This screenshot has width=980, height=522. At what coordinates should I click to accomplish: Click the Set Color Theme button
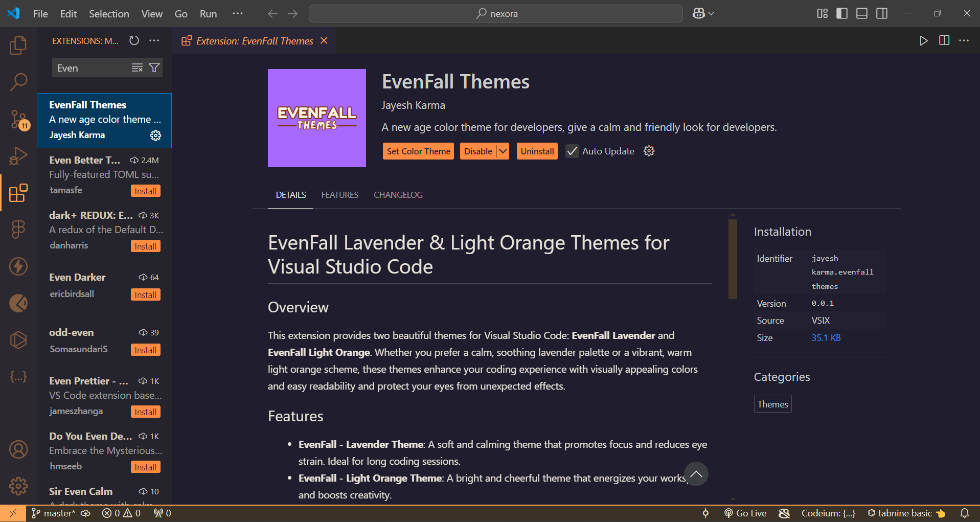point(419,151)
